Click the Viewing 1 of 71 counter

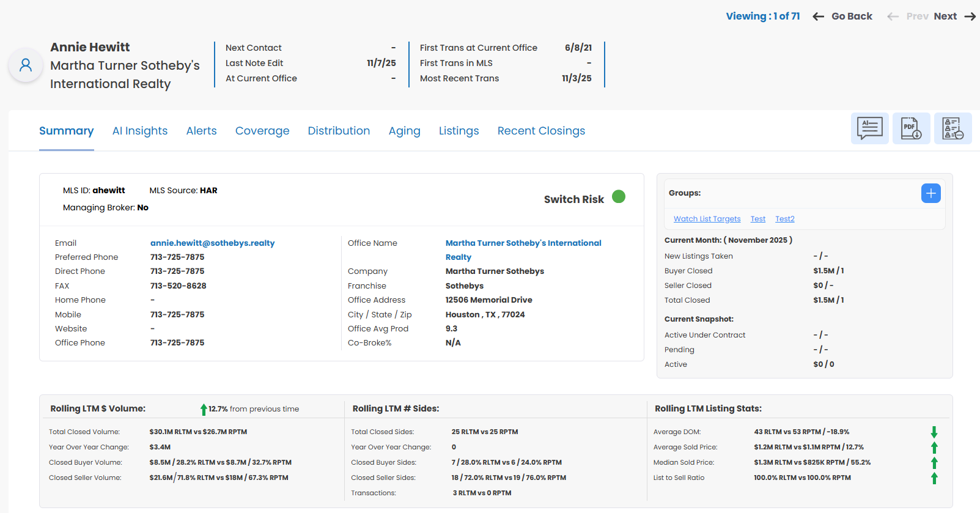coord(763,17)
